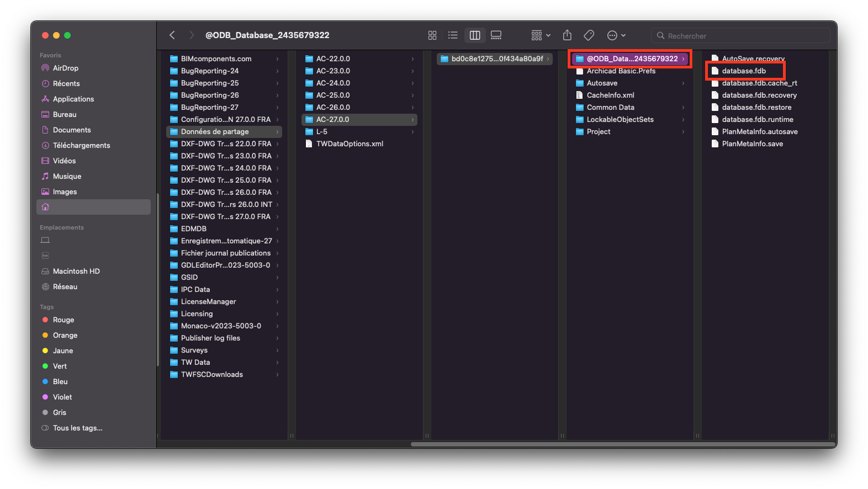Expand BugReporting-24 folder chevron

coord(277,71)
